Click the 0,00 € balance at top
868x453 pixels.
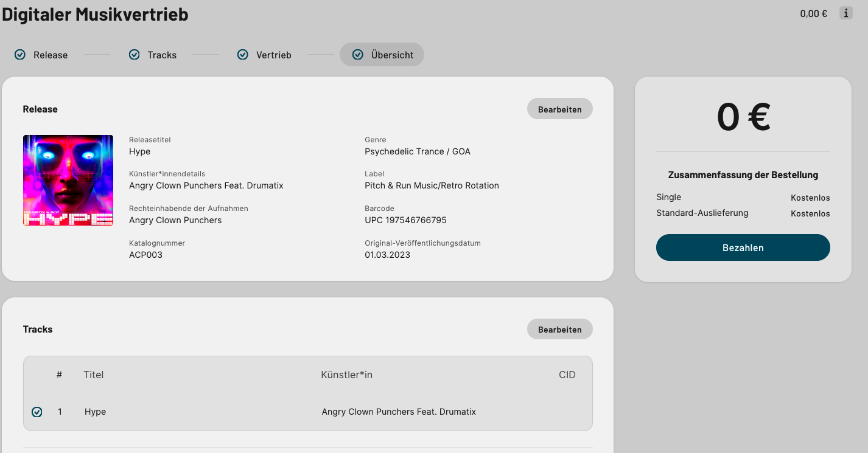point(813,13)
